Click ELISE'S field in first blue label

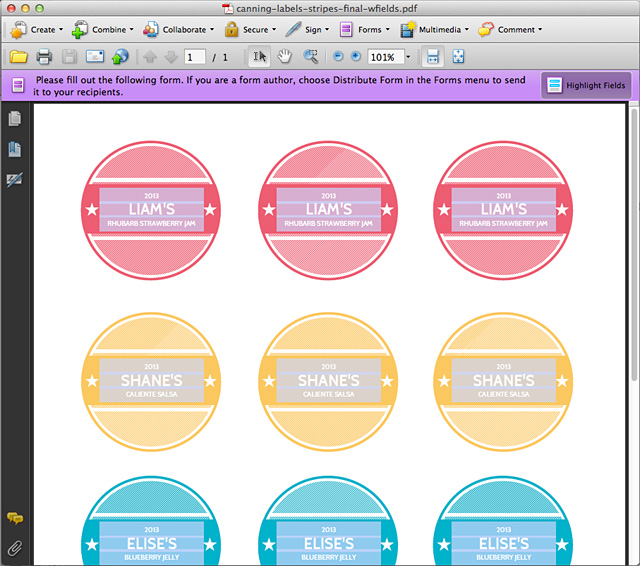(x=151, y=544)
